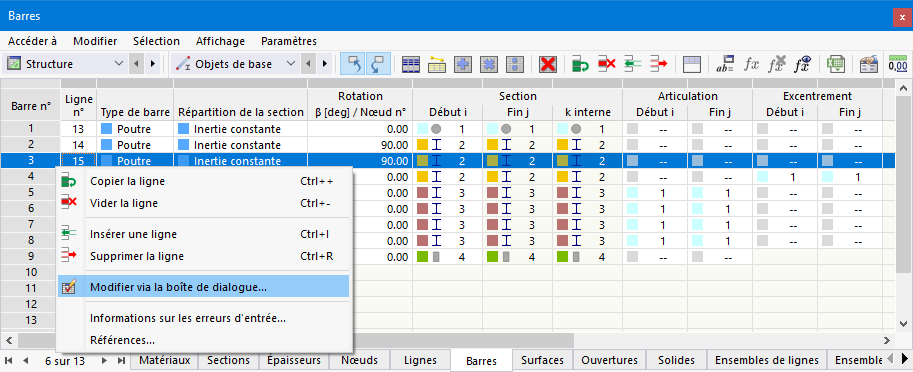Screen dimensions: 913x372
Task: Click the empty row toolbar icon with red X
Action: pos(606,64)
